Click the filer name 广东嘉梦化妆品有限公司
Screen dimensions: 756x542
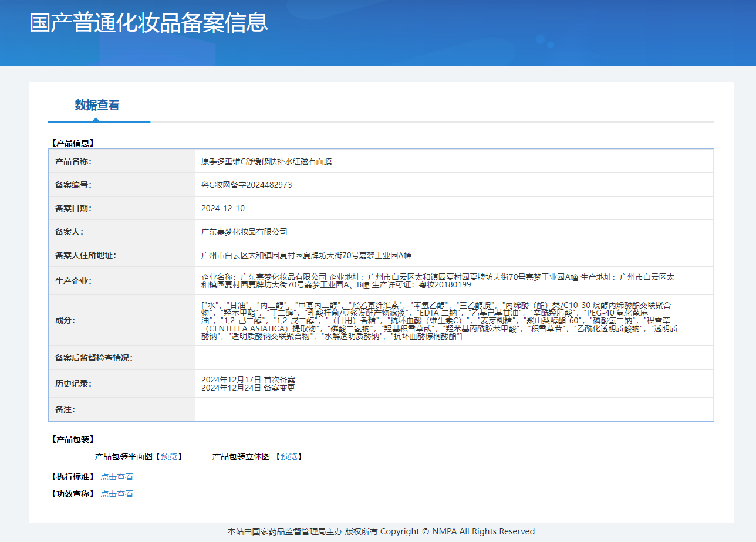[244, 232]
